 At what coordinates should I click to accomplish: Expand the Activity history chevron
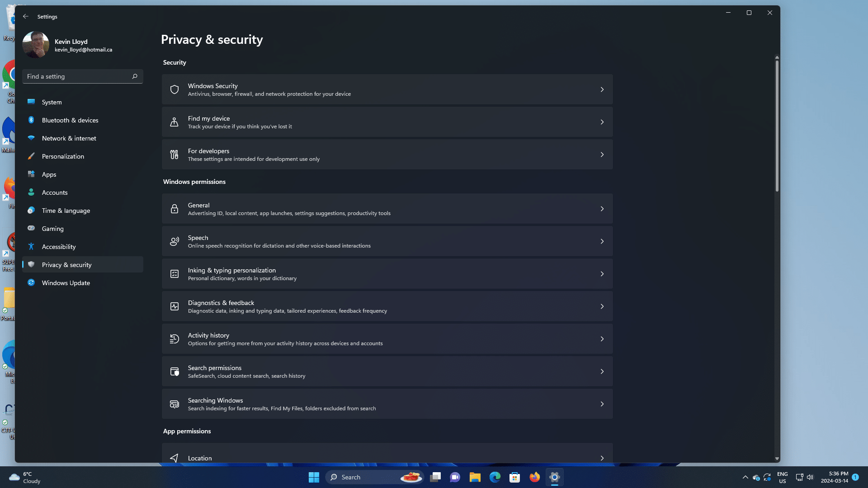[x=602, y=338]
